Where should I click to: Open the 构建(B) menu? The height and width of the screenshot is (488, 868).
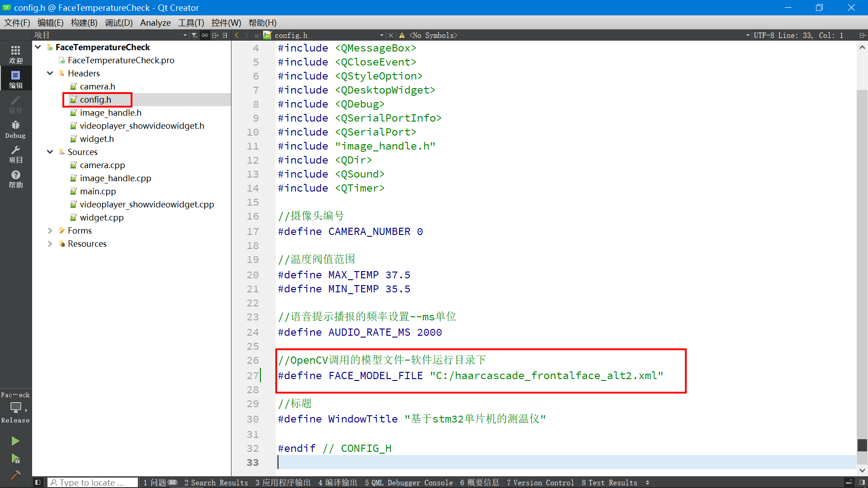84,23
